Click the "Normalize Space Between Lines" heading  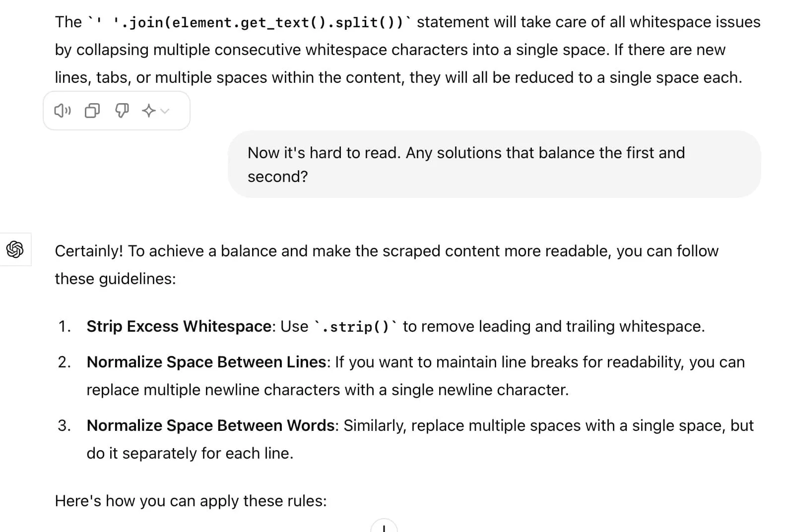pyautogui.click(x=206, y=362)
